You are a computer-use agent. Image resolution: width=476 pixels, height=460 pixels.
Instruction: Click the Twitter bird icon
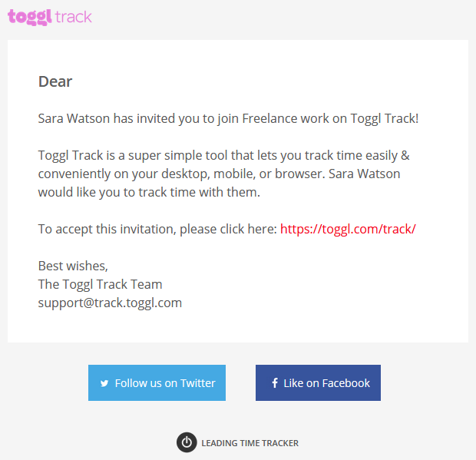(104, 383)
